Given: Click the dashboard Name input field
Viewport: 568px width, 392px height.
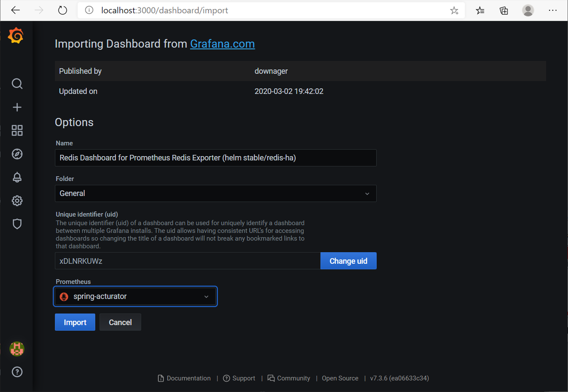Looking at the screenshot, I should [x=216, y=158].
